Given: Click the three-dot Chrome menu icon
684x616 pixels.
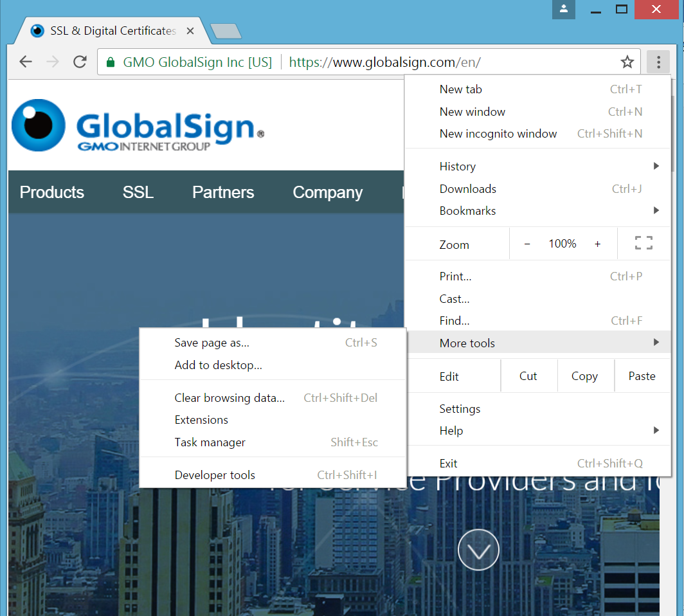Looking at the screenshot, I should point(658,62).
